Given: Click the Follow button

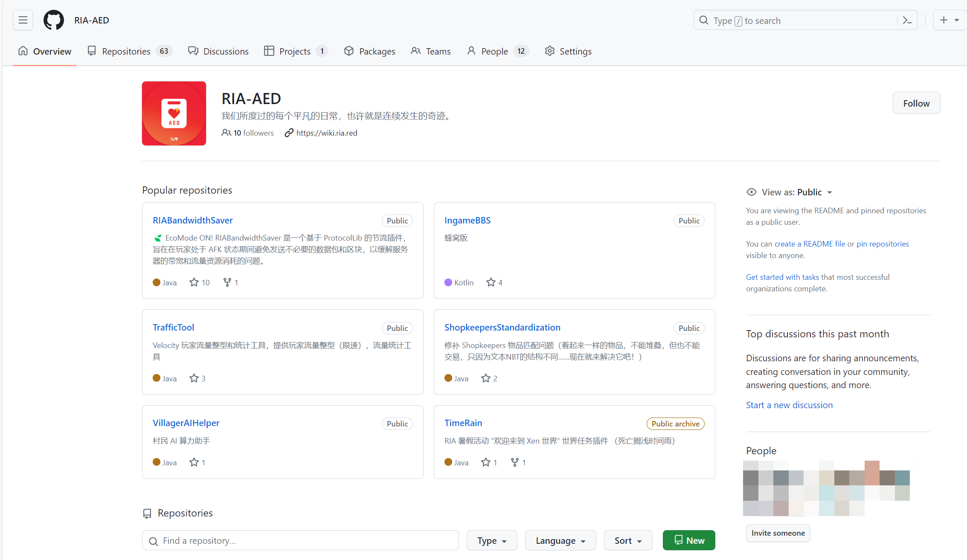Looking at the screenshot, I should [x=916, y=103].
